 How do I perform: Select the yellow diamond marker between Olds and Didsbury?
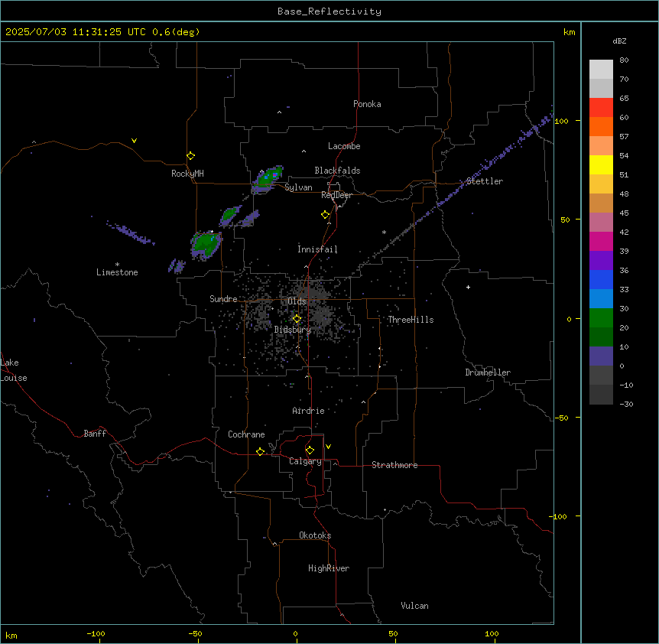click(297, 319)
